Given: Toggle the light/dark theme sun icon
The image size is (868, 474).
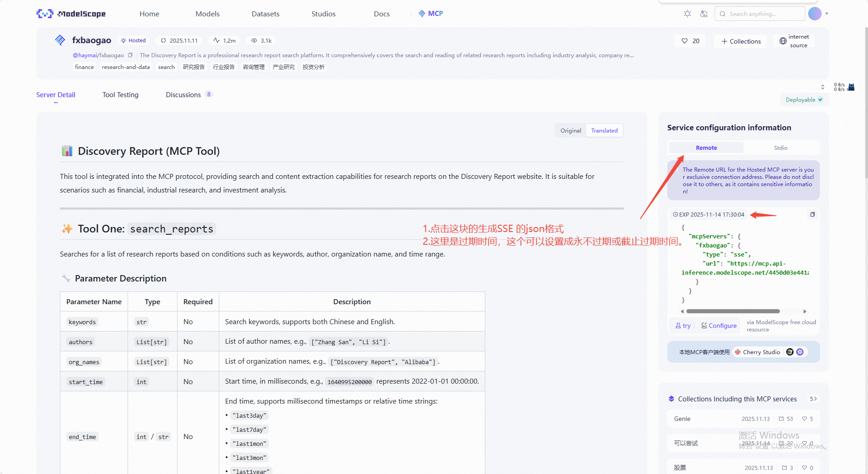Looking at the screenshot, I should [687, 14].
